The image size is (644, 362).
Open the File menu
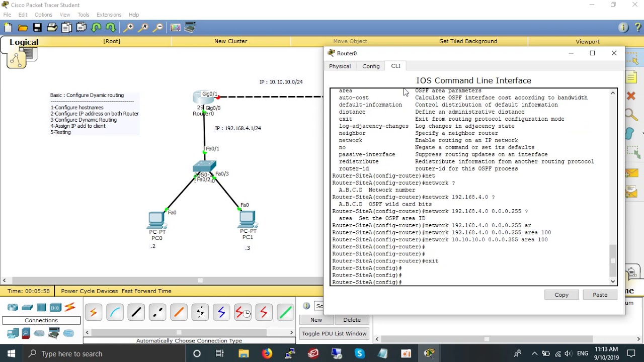coord(7,15)
